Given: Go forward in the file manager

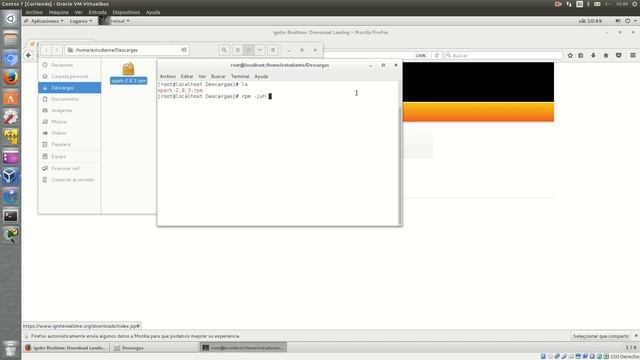Looking at the screenshot, I should 57,50.
